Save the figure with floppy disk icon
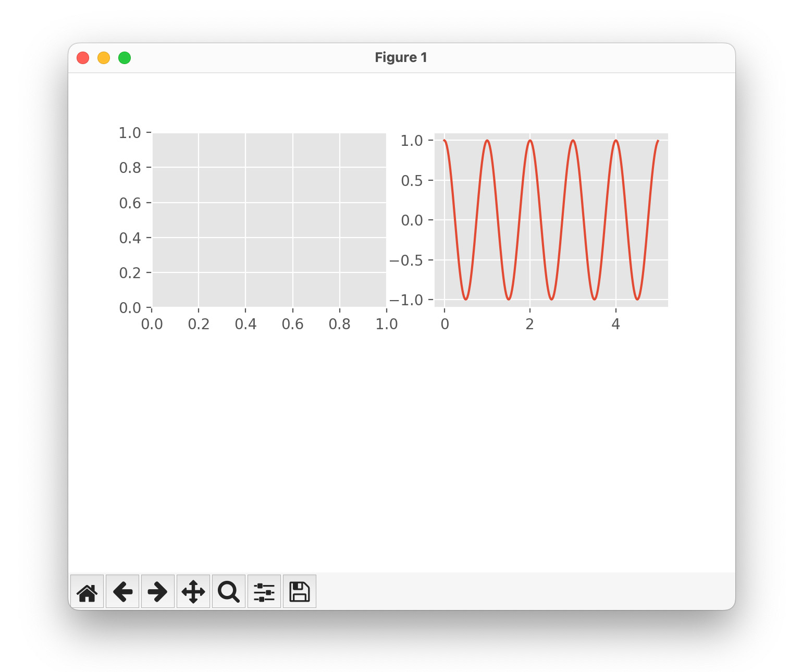The image size is (802, 672). click(300, 592)
